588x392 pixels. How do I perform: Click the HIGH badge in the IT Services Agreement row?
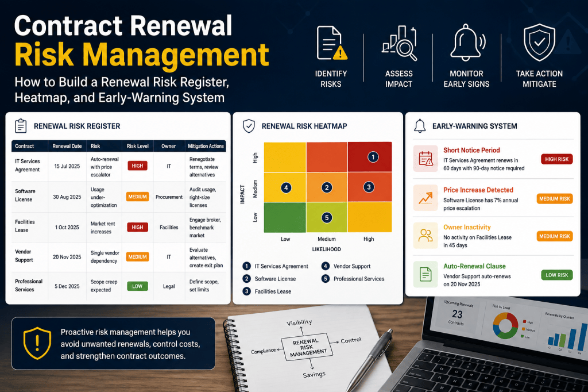137,166
